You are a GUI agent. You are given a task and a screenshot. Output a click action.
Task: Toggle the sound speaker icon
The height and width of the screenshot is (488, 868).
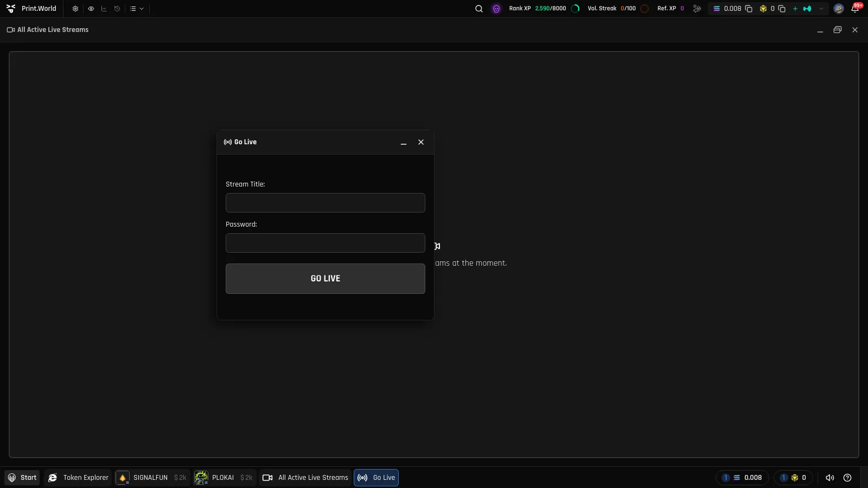(830, 478)
